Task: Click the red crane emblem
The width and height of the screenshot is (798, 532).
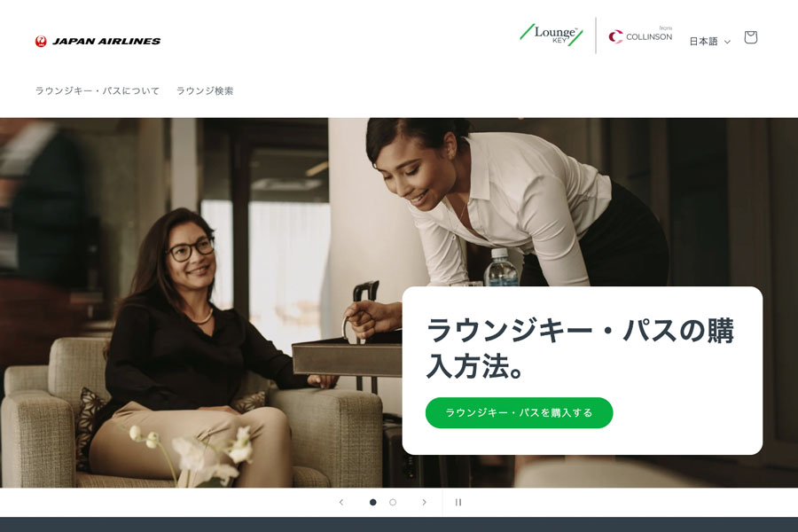Action: (x=41, y=42)
